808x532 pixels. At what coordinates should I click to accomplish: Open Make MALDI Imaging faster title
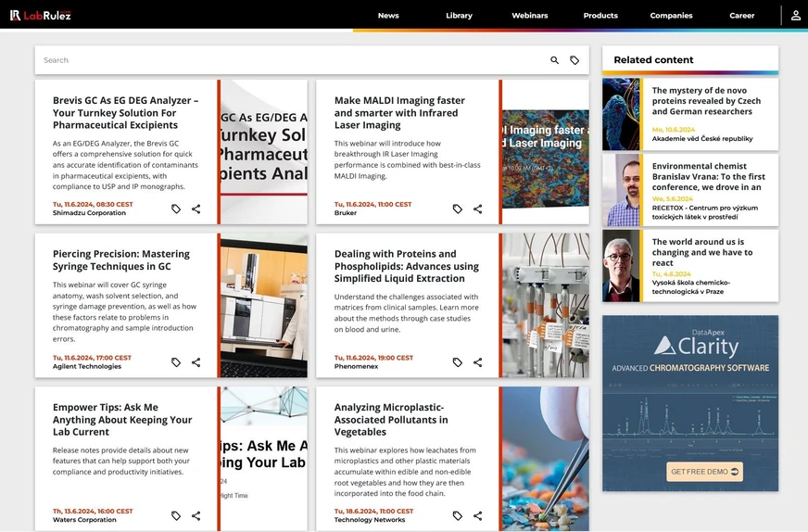pyautogui.click(x=399, y=113)
